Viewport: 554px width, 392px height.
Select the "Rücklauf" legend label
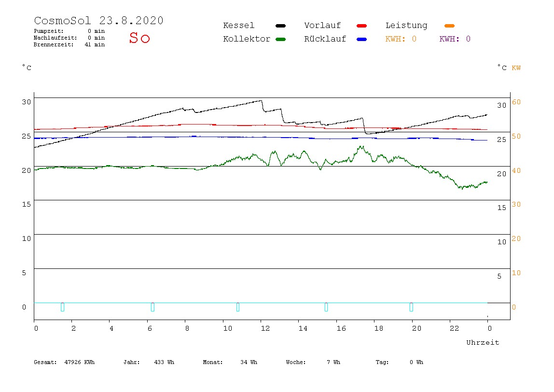[325, 39]
